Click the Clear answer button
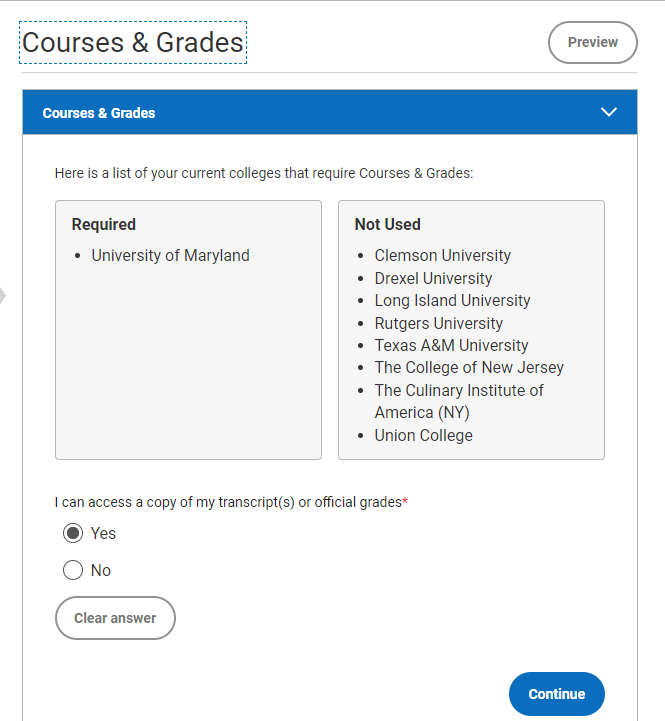The width and height of the screenshot is (665, 721). pos(115,618)
